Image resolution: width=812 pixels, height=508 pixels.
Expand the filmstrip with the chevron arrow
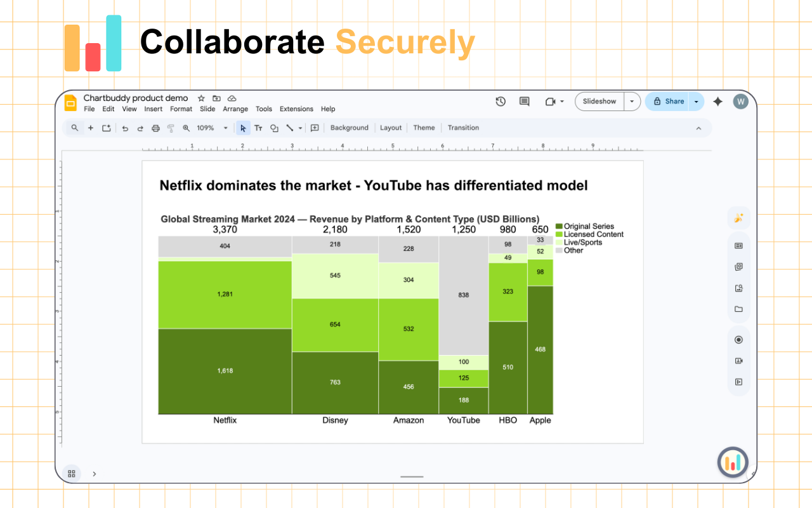[95, 474]
